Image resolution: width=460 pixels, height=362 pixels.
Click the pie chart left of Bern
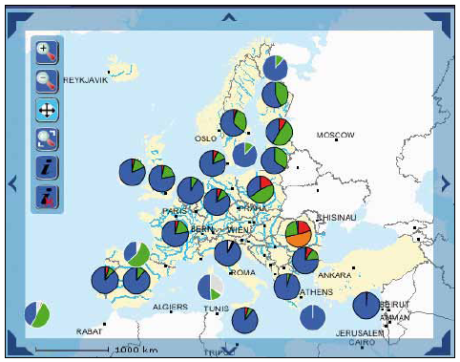point(175,234)
